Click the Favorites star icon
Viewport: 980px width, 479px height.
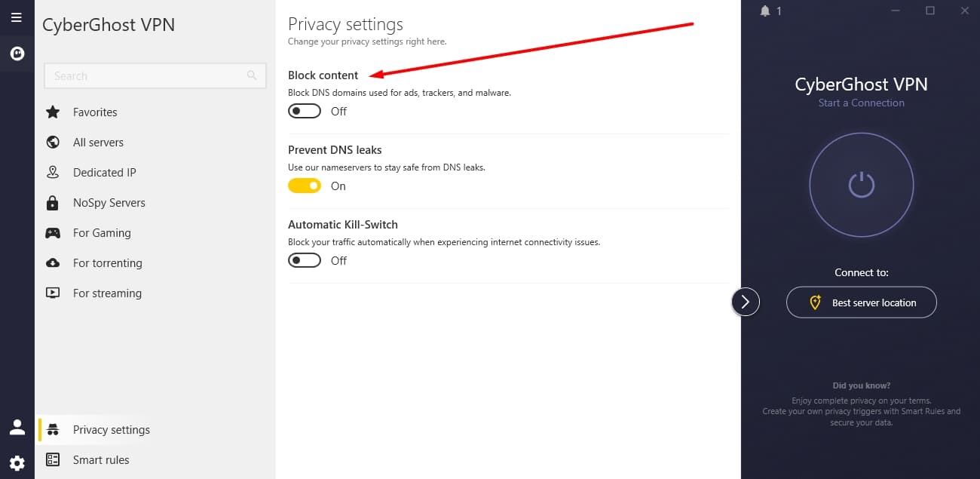(53, 112)
